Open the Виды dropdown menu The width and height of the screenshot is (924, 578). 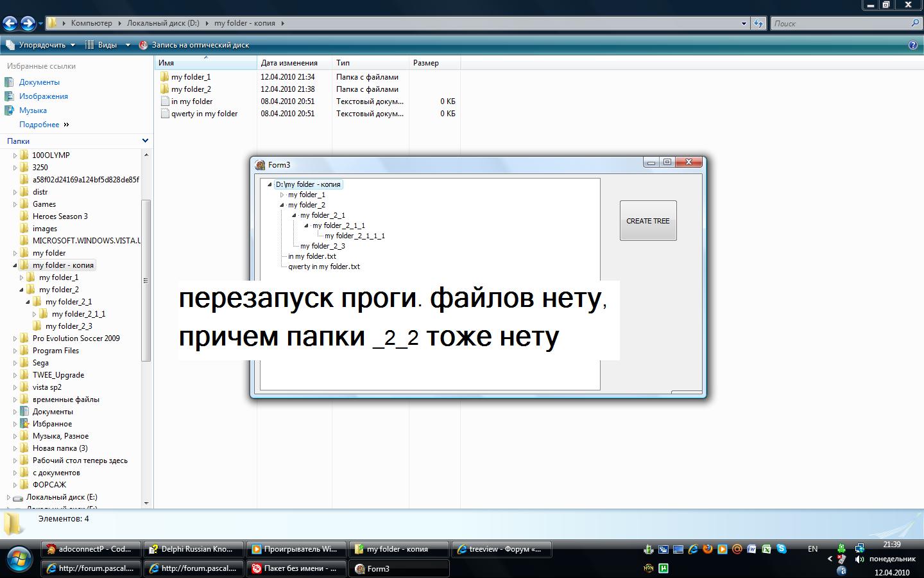coord(108,45)
